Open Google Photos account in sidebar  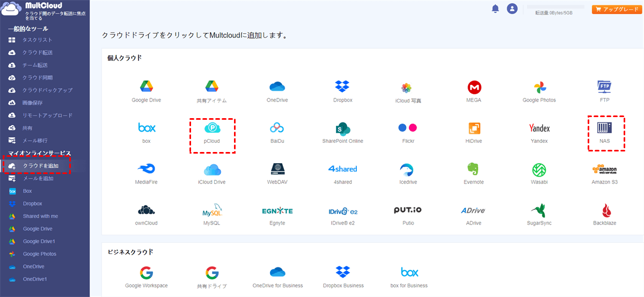tap(39, 253)
